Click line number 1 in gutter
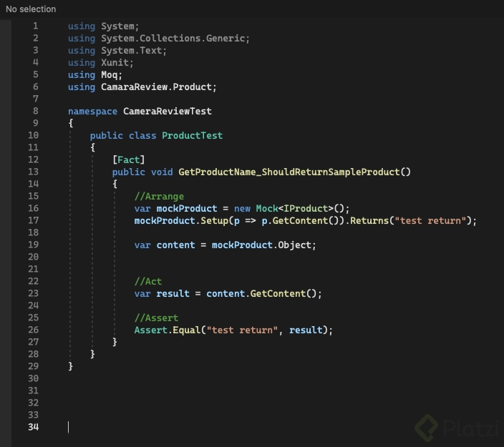The height and width of the screenshot is (447, 504). tap(35, 26)
